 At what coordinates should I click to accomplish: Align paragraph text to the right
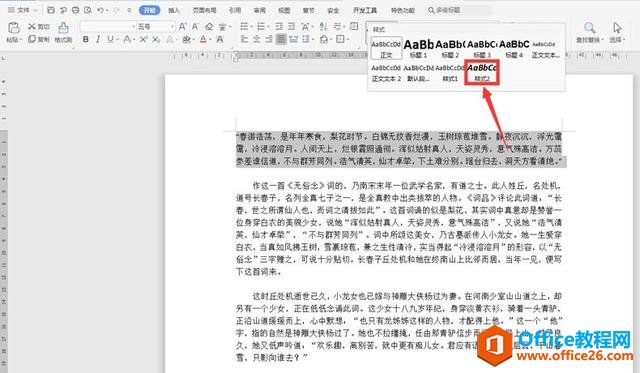269,39
